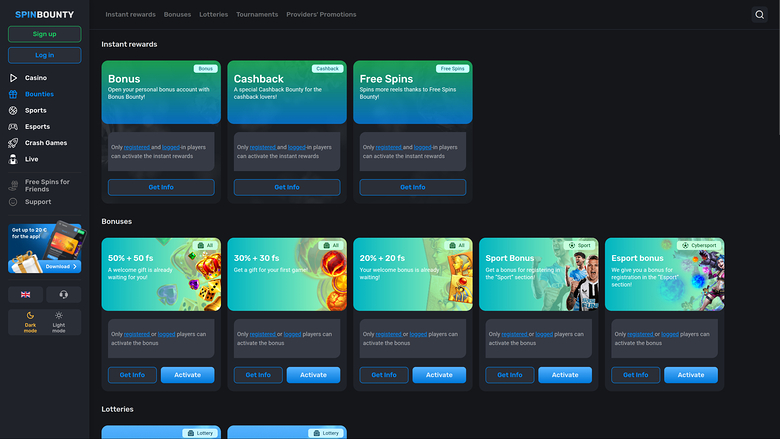Activate the 50% + 50 fs bonus
Viewport: 780px width, 439px height.
pyautogui.click(x=188, y=375)
